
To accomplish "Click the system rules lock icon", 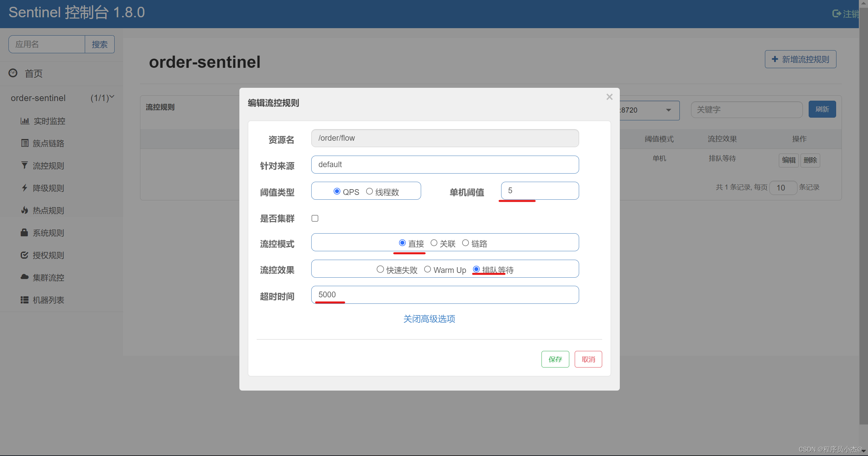I will pos(24,233).
